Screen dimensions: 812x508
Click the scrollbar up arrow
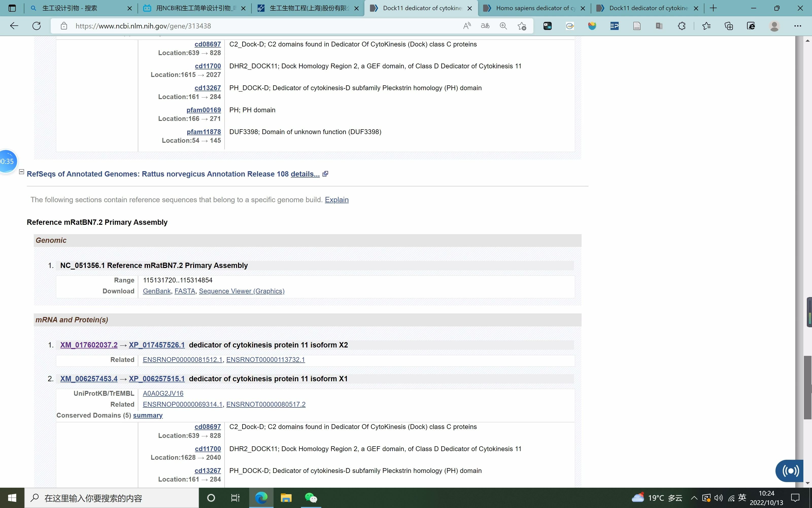(807, 41)
